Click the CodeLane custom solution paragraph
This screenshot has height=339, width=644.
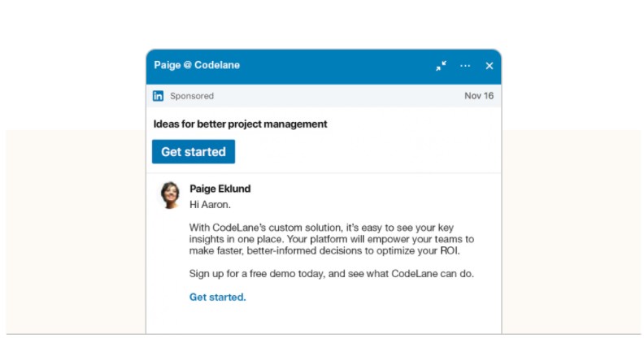(x=331, y=239)
